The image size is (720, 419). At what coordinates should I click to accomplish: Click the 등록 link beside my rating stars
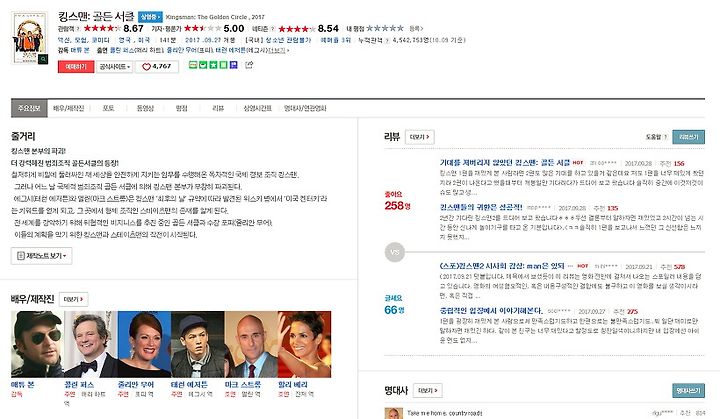pyautogui.click(x=416, y=28)
